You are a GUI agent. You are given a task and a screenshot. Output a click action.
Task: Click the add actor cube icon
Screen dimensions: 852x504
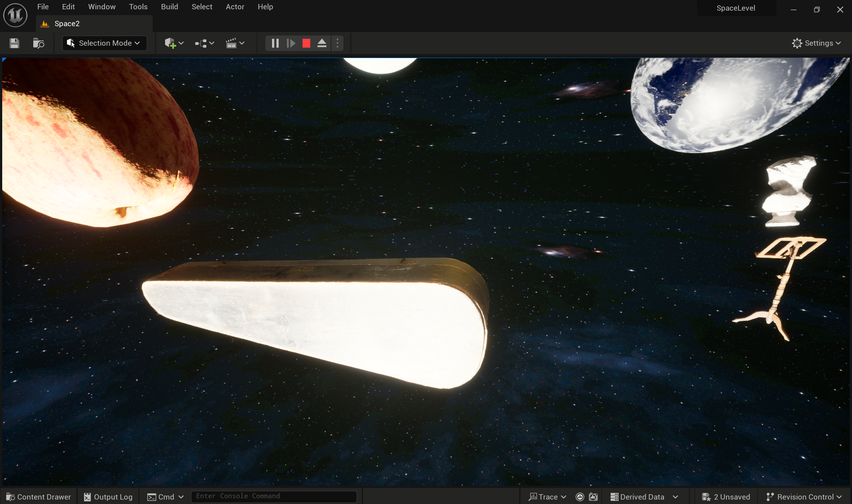pyautogui.click(x=170, y=43)
